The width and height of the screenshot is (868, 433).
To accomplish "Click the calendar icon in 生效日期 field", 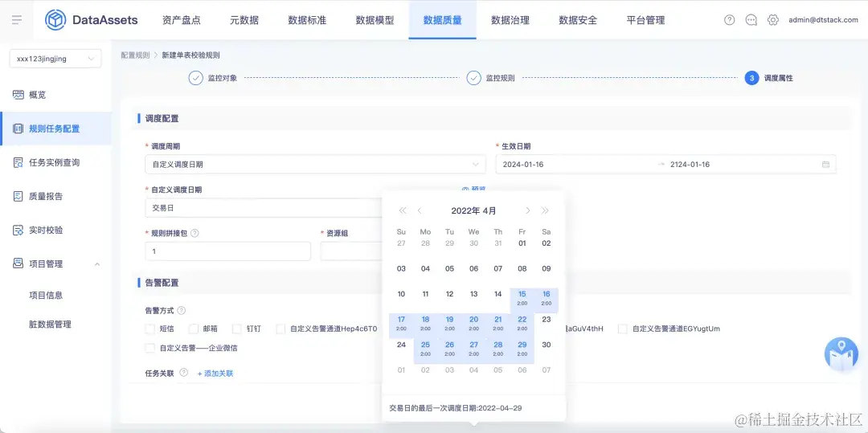I will pos(825,164).
